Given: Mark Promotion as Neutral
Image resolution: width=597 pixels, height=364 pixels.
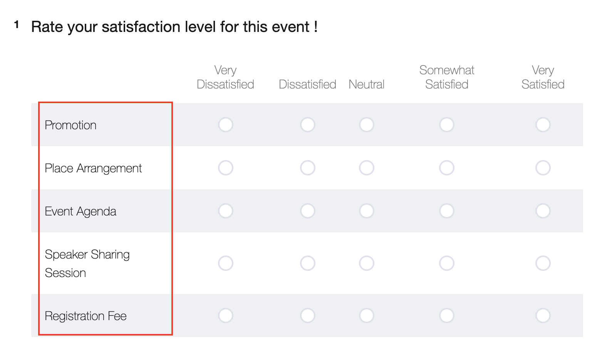Looking at the screenshot, I should coord(366,125).
